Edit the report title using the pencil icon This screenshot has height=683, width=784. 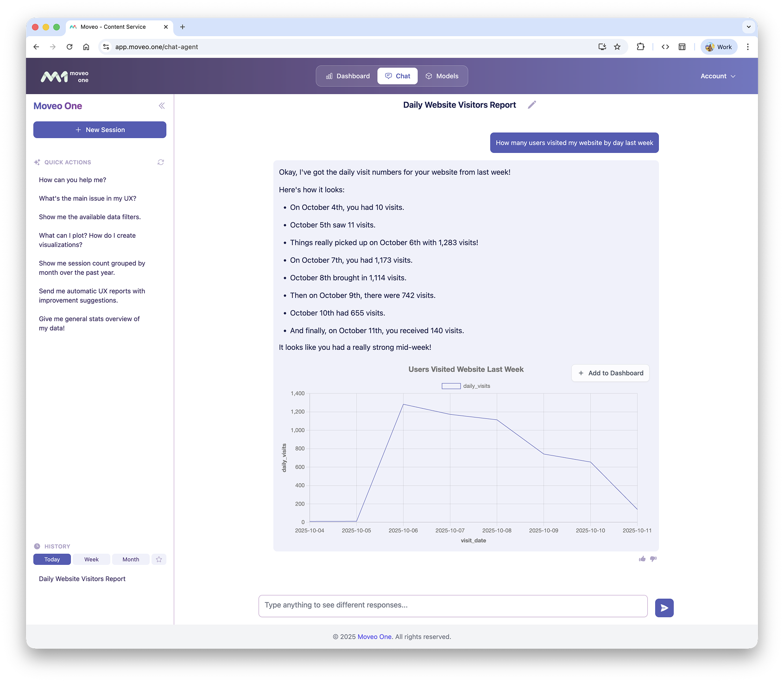point(531,105)
